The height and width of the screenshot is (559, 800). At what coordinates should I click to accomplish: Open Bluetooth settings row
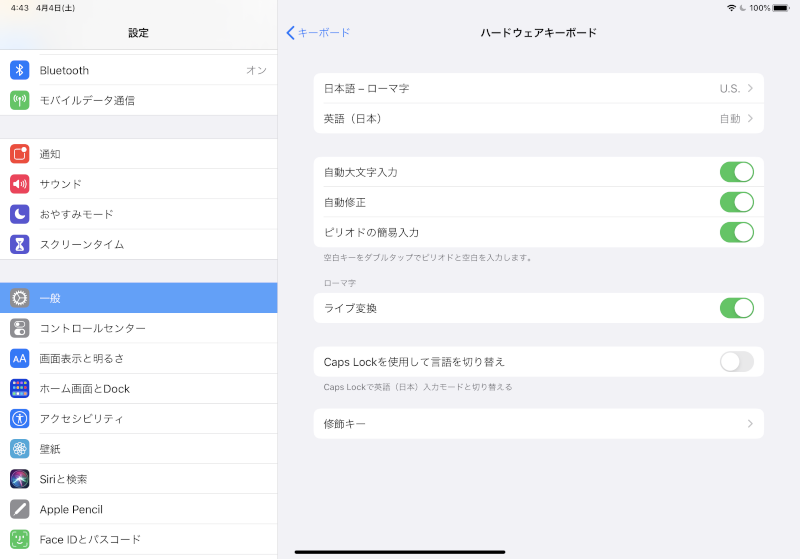138,70
